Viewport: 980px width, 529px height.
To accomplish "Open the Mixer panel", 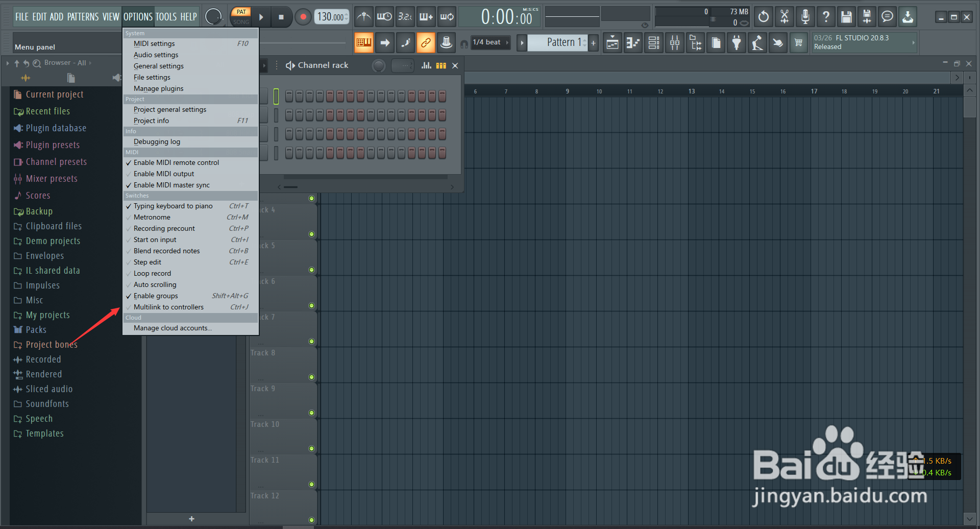I will [674, 42].
